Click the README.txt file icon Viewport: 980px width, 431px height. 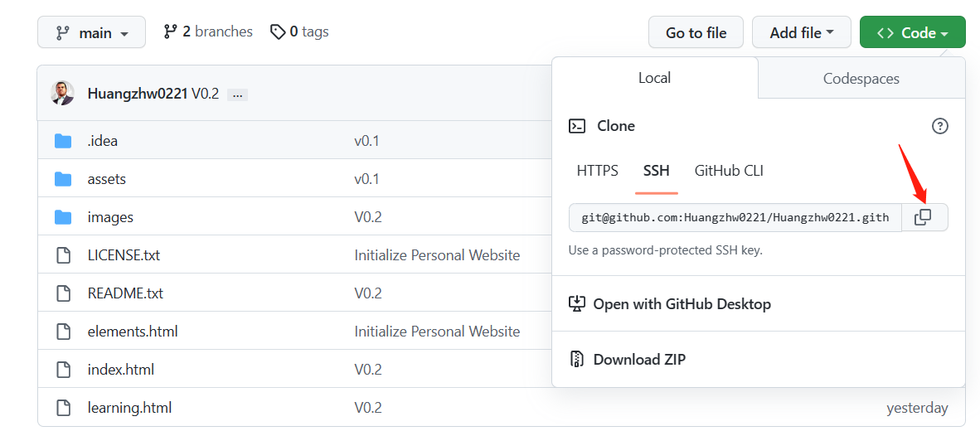63,293
